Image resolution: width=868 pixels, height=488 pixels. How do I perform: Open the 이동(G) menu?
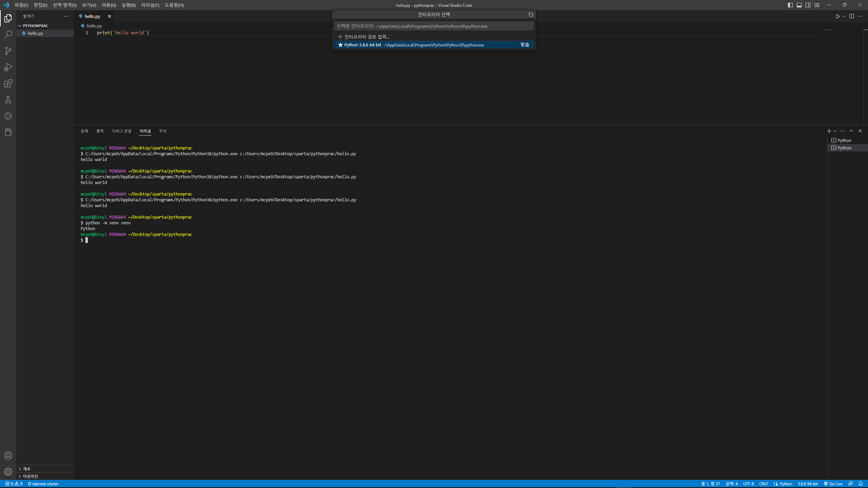(109, 5)
